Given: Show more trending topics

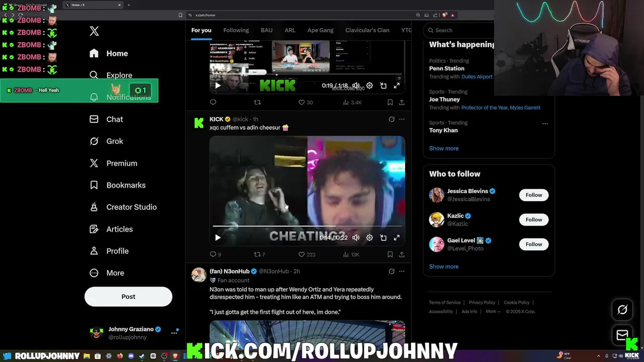Looking at the screenshot, I should (444, 148).
